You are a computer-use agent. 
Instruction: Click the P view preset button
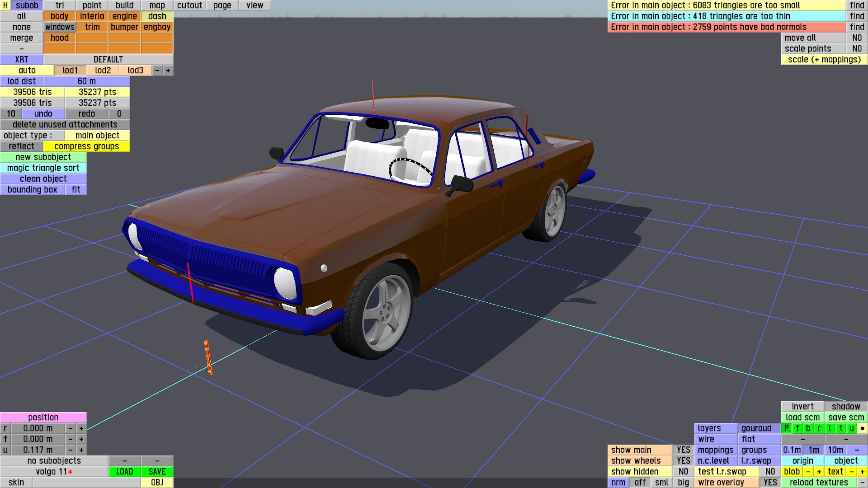pos(786,428)
